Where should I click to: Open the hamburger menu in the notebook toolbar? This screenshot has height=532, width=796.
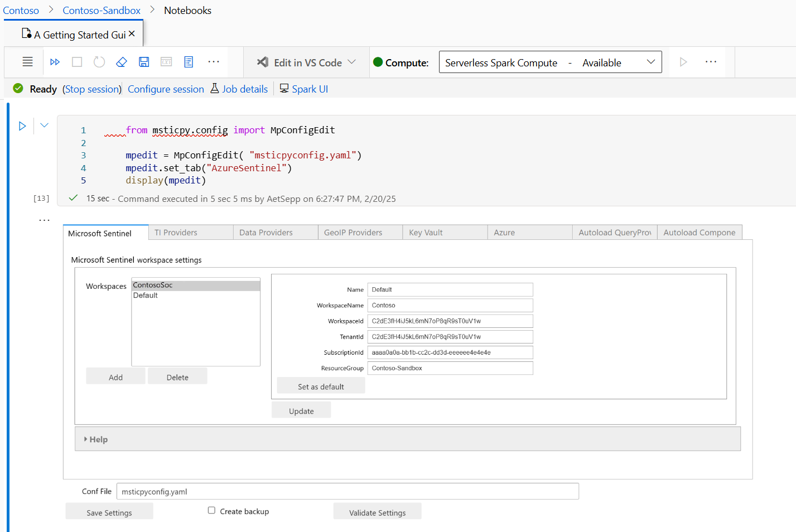pos(27,62)
